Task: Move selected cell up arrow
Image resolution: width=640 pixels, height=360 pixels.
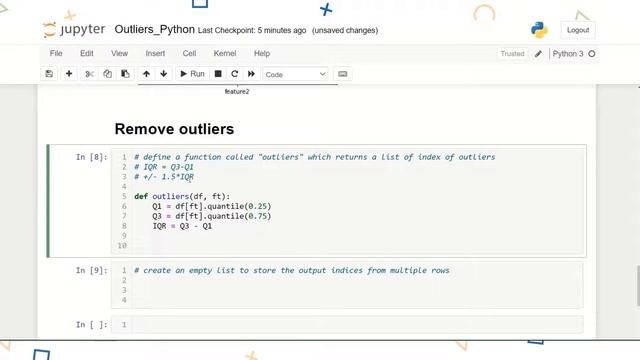Action: (146, 74)
